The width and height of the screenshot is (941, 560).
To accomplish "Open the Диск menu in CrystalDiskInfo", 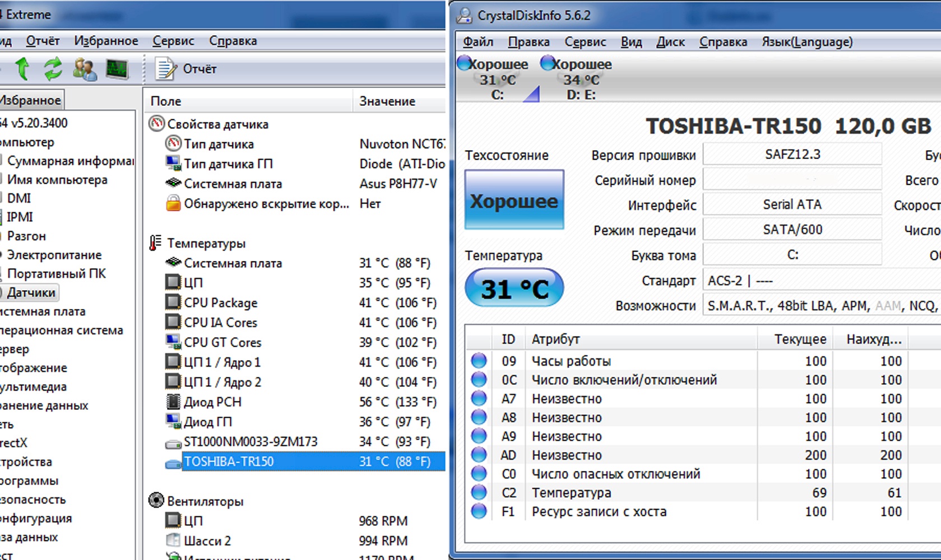I will click(671, 42).
